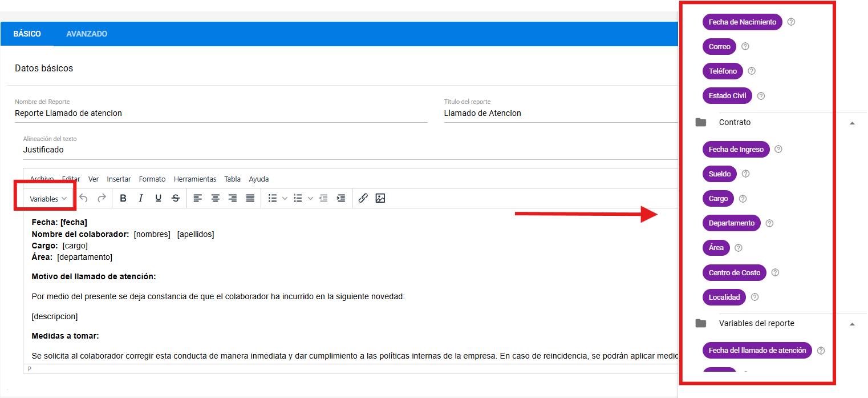Insert the Área variable chip
Image resolution: width=868 pixels, height=398 pixels.
[716, 248]
